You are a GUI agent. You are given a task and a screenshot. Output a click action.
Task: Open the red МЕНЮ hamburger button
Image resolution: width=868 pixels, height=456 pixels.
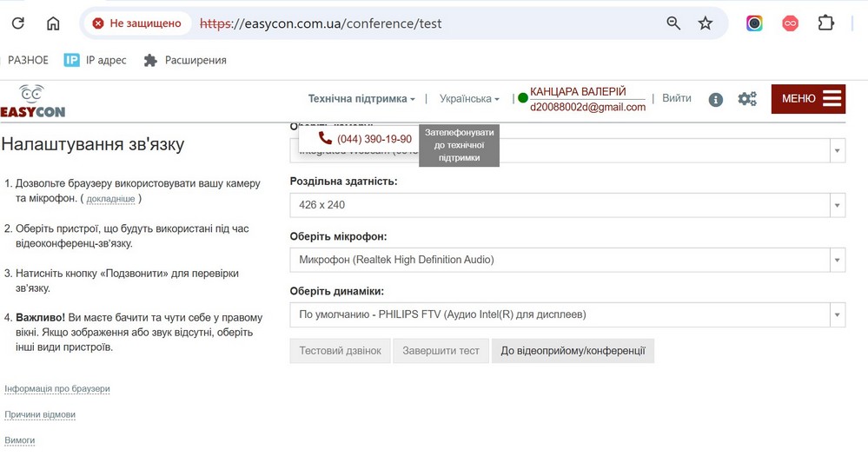(x=808, y=99)
